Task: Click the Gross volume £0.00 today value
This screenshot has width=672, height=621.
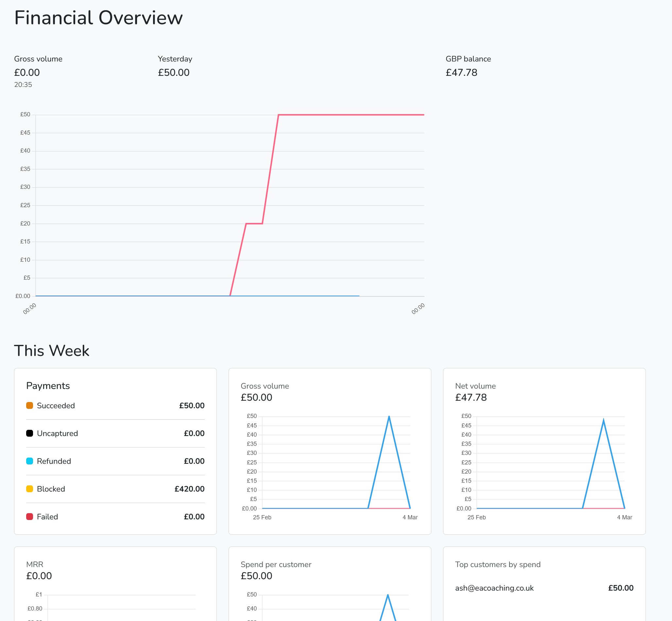Action: 27,73
